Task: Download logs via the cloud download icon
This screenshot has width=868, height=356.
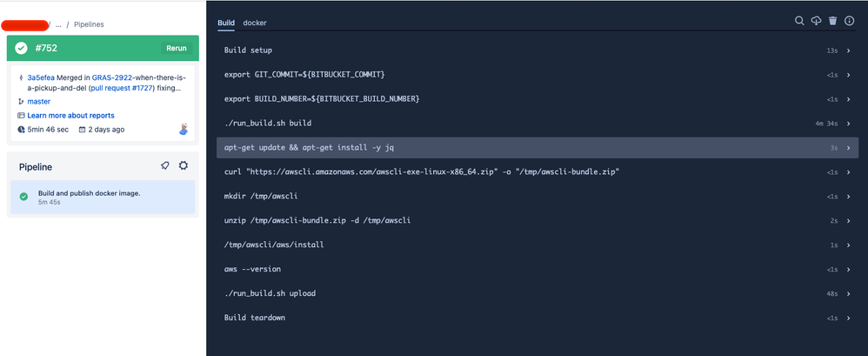Action: pyautogui.click(x=816, y=21)
